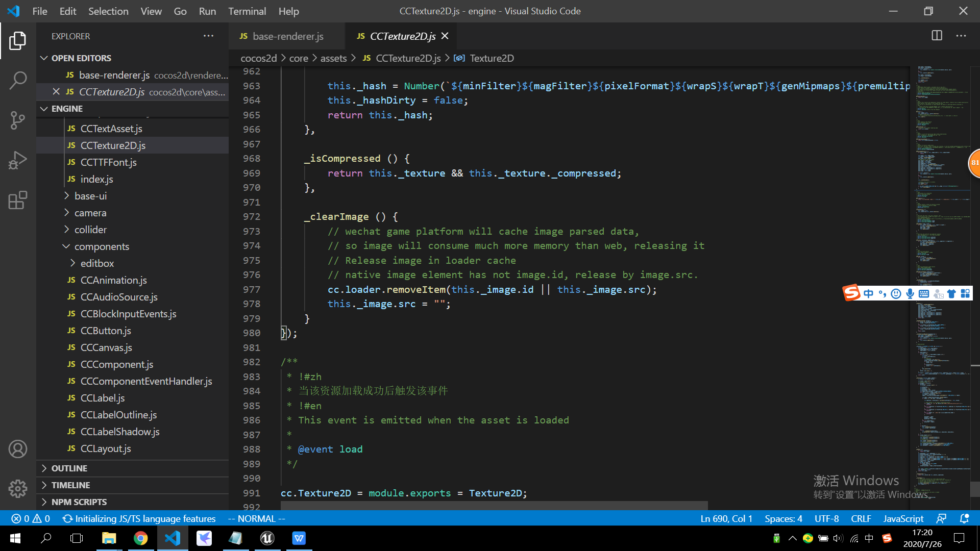
Task: Click the assets breadcrumb segment
Action: pos(333,58)
